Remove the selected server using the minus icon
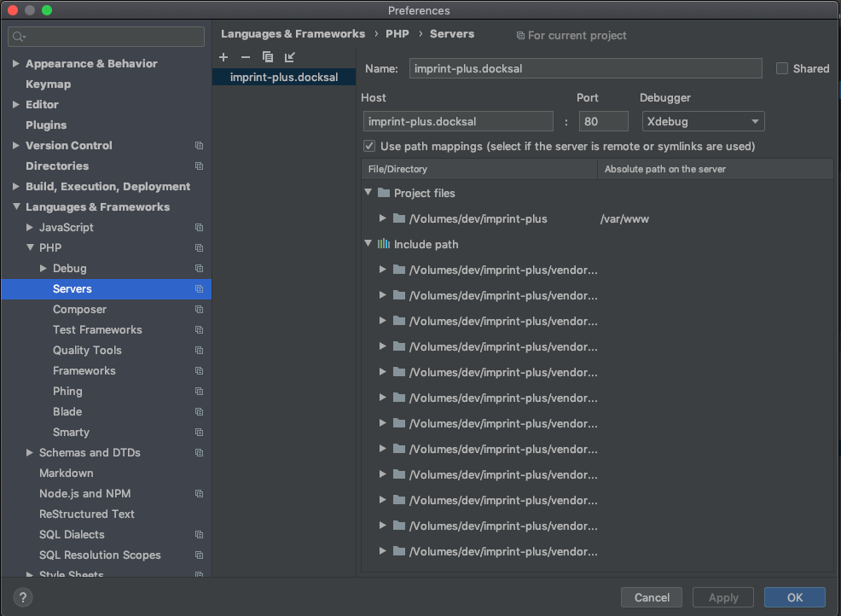This screenshot has height=616, width=841. tap(244, 57)
